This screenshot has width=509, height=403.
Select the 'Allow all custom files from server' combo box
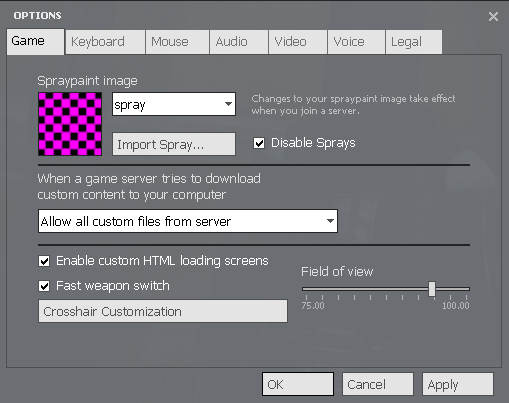(x=188, y=221)
